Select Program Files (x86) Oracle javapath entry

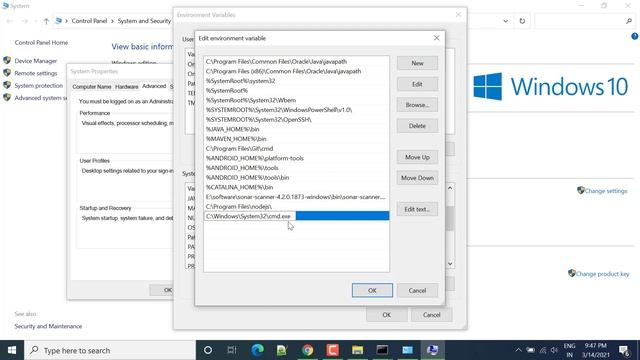(x=296, y=71)
